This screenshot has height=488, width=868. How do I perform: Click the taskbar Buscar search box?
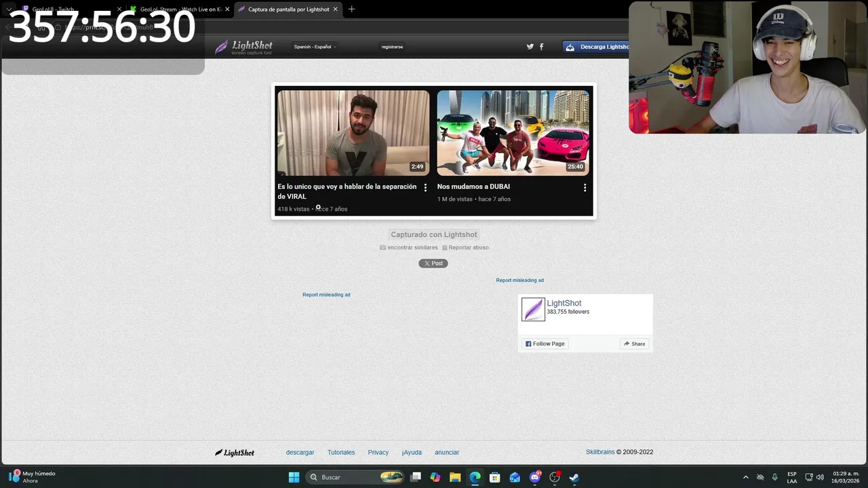coord(356,477)
